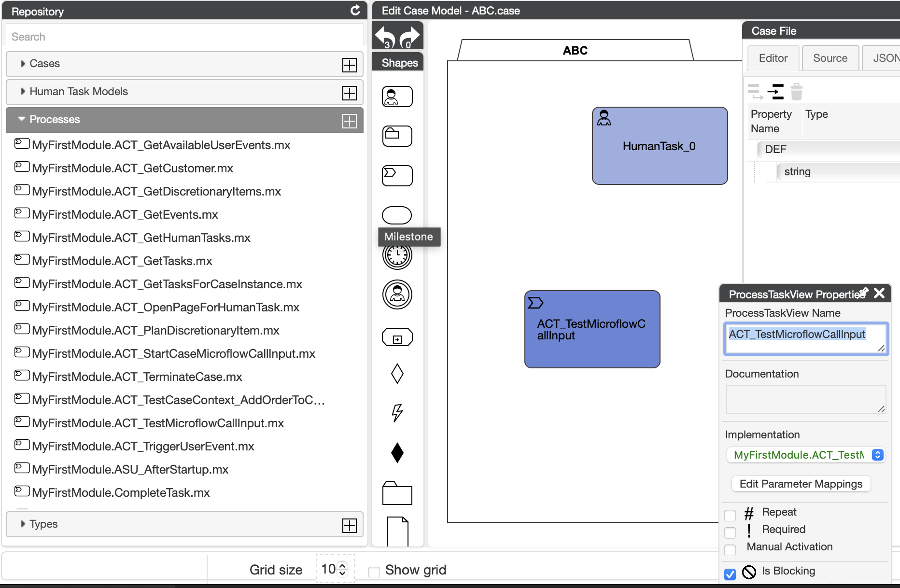Viewport: 900px width, 588px height.
Task: Click the redo arrow in the toolbar
Action: click(410, 37)
